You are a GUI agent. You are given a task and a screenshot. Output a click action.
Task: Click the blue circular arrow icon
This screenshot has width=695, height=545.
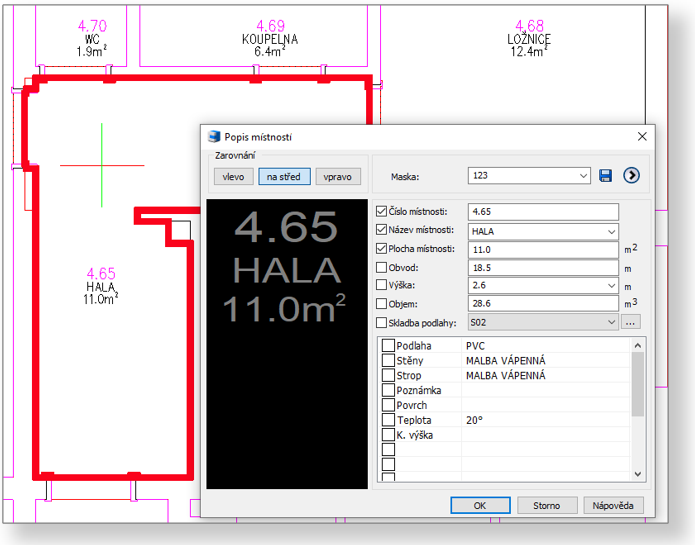[x=631, y=176]
